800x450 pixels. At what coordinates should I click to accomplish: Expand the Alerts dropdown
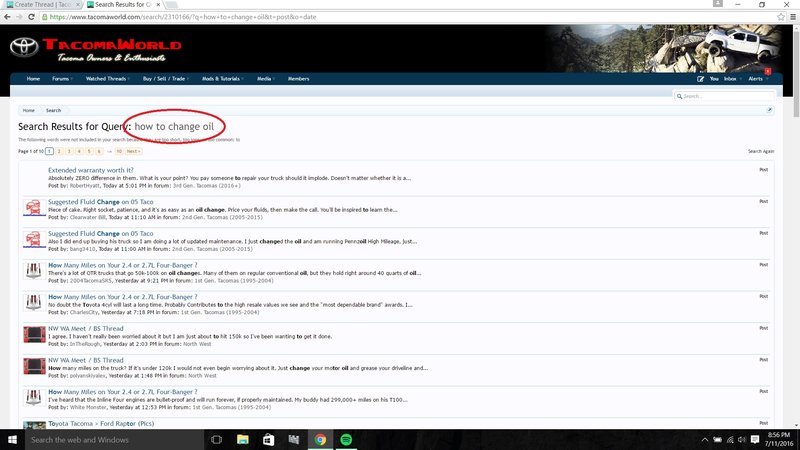(x=758, y=79)
